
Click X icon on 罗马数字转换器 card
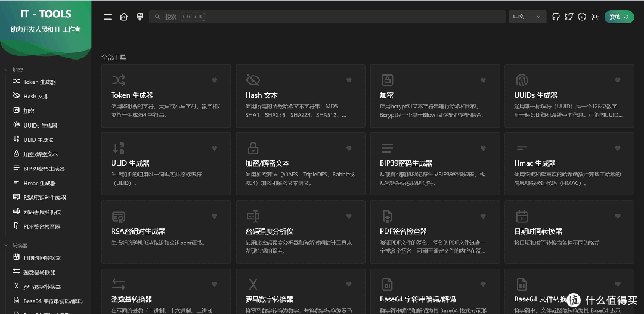[x=253, y=284]
